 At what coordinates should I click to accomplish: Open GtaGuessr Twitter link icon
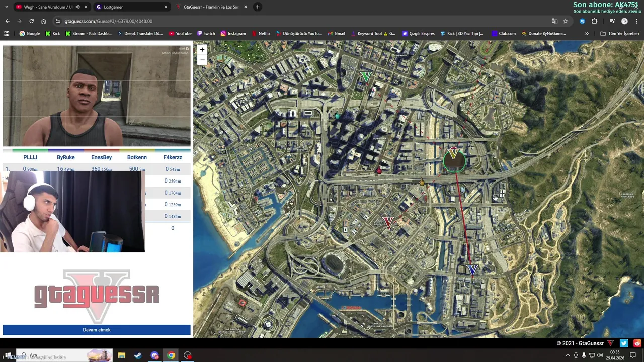624,343
